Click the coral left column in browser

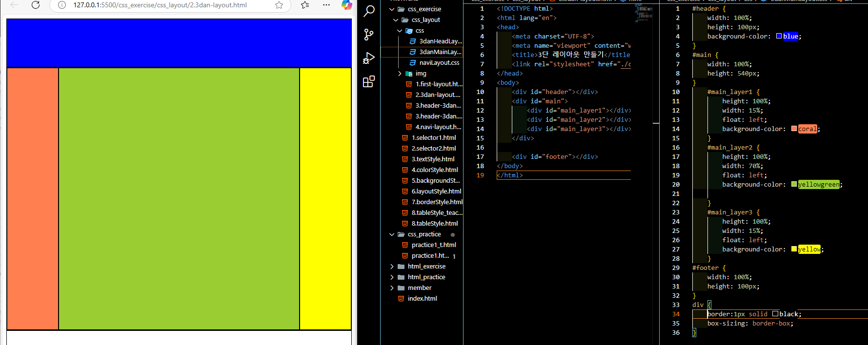[33, 199]
